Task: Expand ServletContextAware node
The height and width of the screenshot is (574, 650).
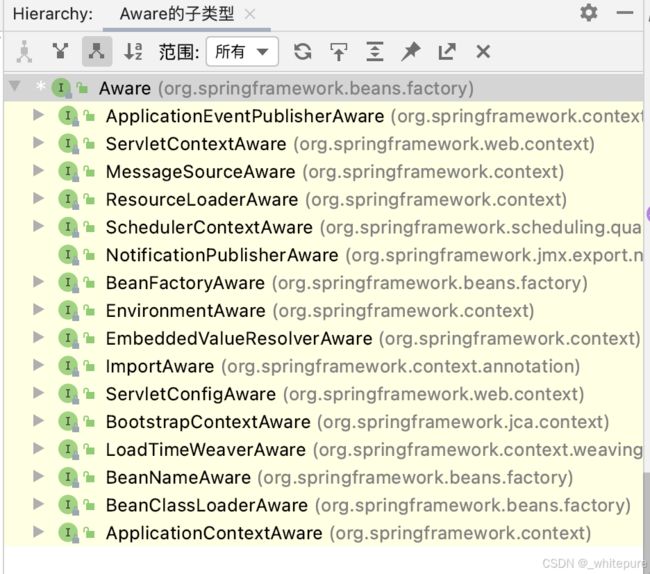Action: coord(39,143)
